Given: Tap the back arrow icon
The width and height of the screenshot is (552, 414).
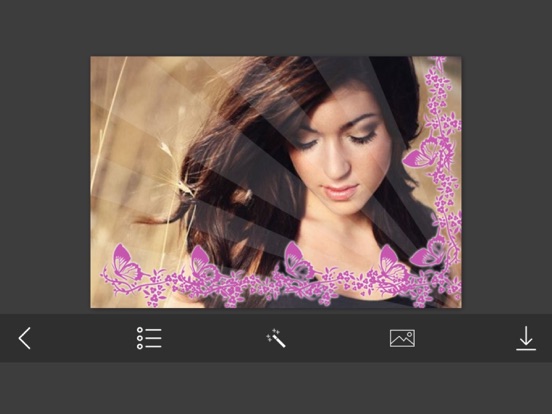Looking at the screenshot, I should tap(25, 338).
